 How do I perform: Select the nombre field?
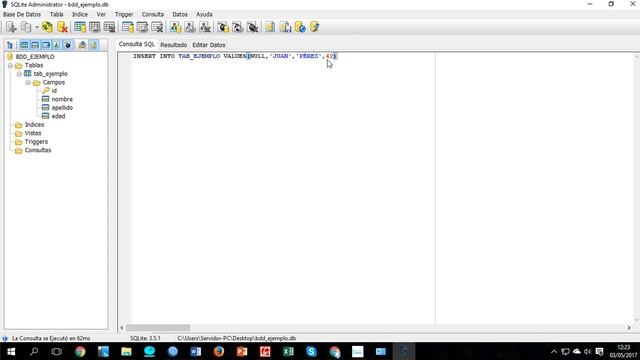point(62,99)
